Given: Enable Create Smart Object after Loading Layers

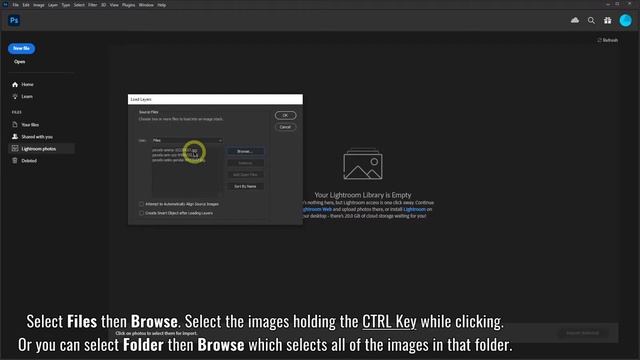Looking at the screenshot, I should [x=141, y=213].
